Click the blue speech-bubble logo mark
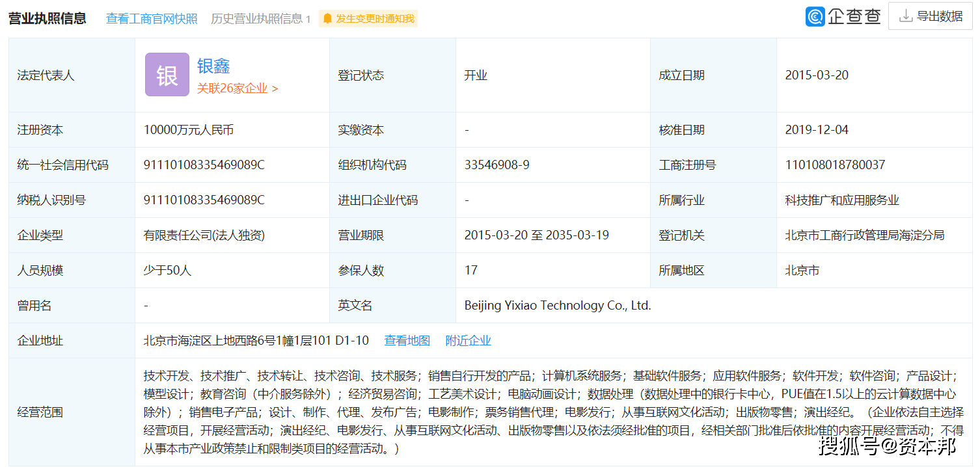The image size is (980, 467). point(816,16)
